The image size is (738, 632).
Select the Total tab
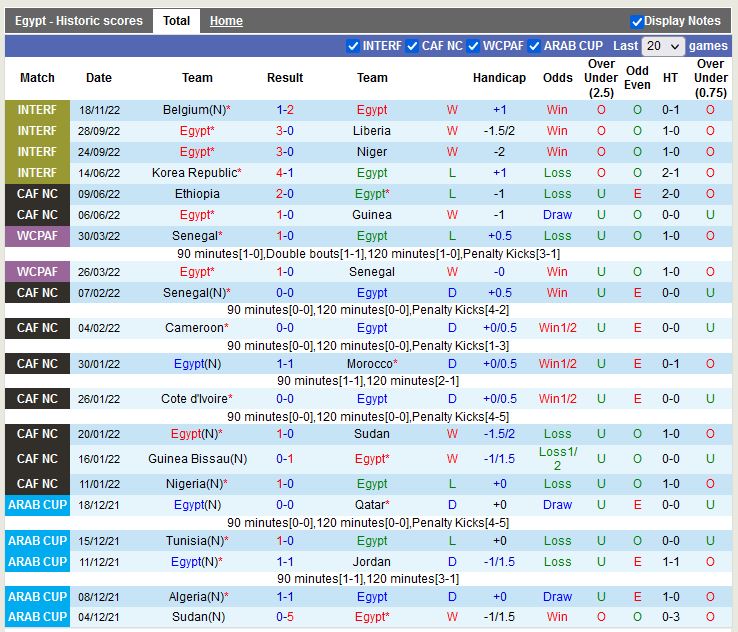[176, 21]
